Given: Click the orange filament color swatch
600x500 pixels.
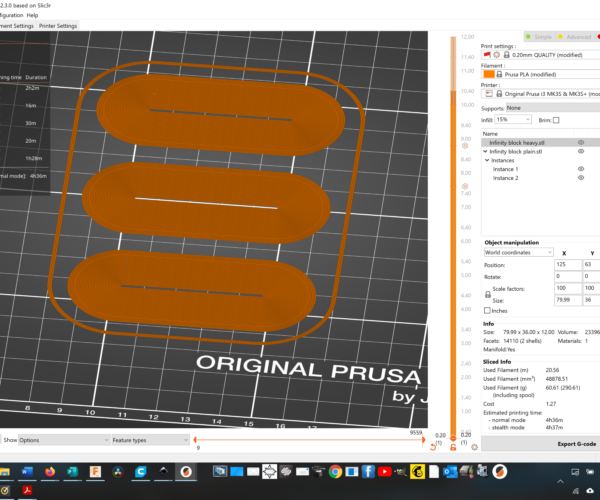Looking at the screenshot, I should tap(488, 74).
